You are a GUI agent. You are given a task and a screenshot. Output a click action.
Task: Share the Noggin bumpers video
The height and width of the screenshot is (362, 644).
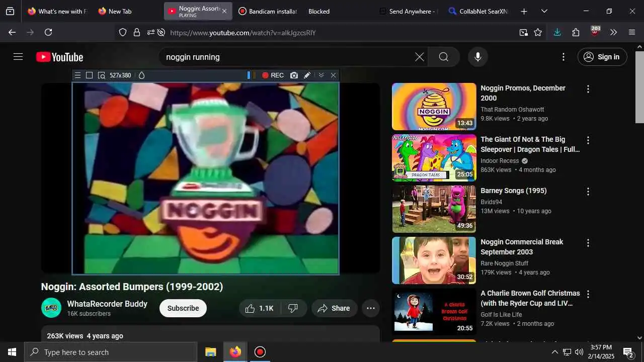[x=334, y=308]
